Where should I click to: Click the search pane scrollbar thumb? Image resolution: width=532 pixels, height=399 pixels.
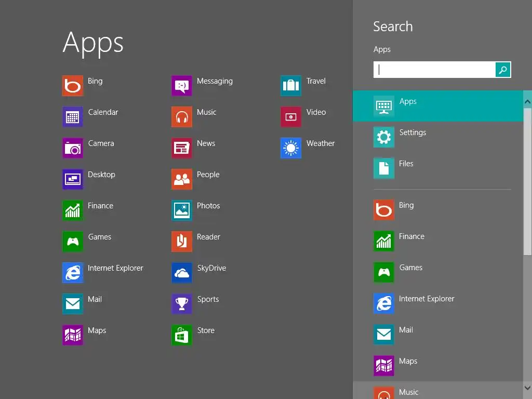coord(528,181)
